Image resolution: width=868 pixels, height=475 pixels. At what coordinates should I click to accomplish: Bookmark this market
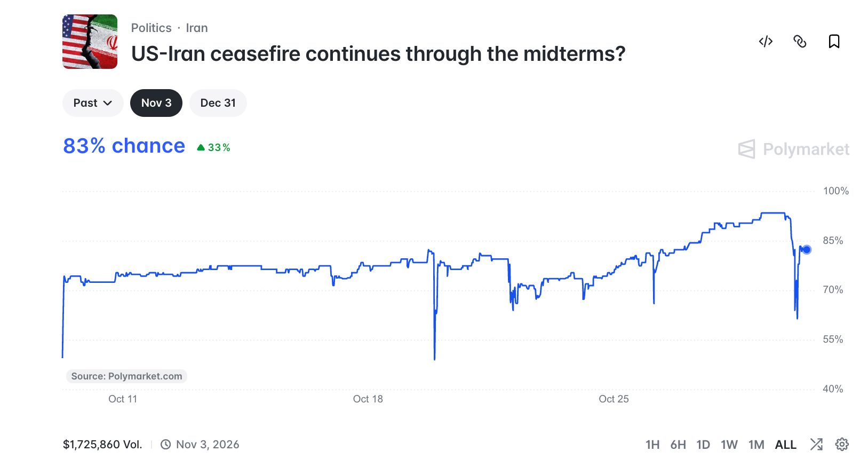tap(834, 42)
